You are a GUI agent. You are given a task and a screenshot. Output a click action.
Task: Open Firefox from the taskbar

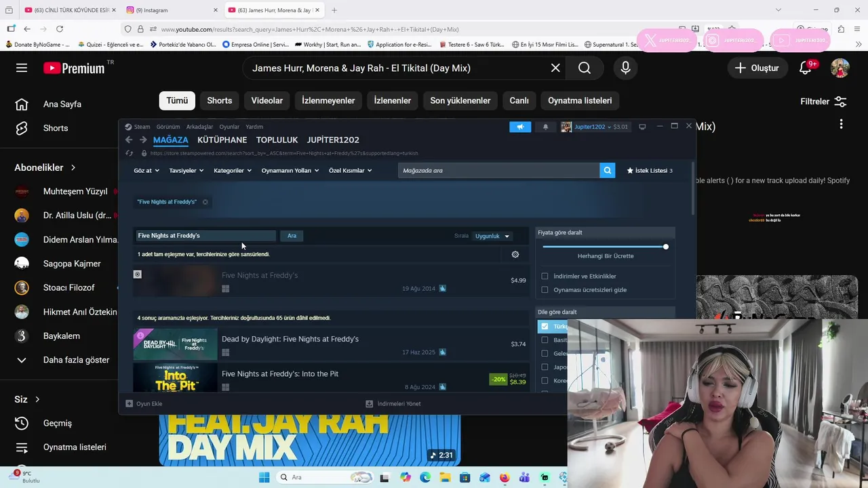tap(505, 477)
